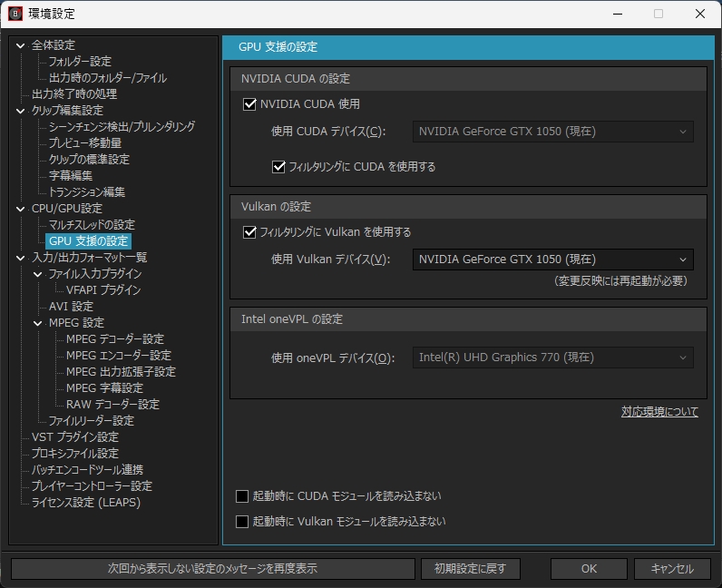Select VFAPI プラグイン in the tree

(x=103, y=290)
